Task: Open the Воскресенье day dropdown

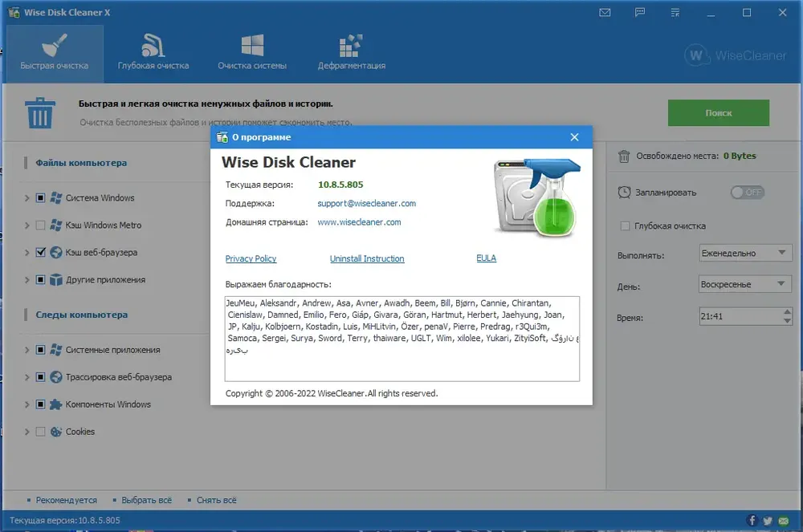Action: 744,284
